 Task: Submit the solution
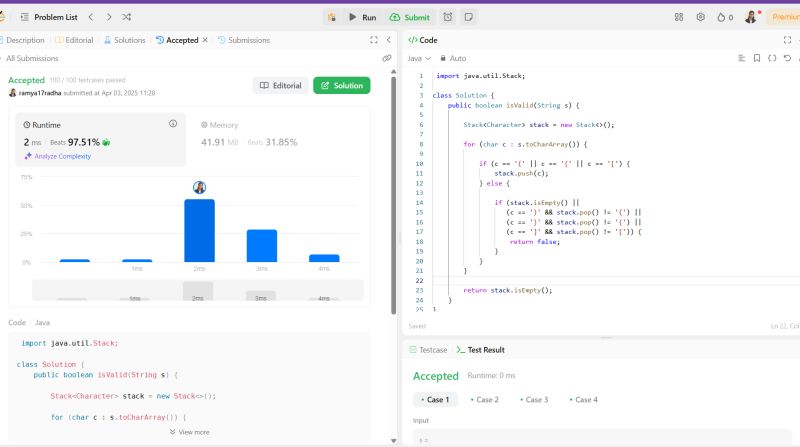coord(410,17)
